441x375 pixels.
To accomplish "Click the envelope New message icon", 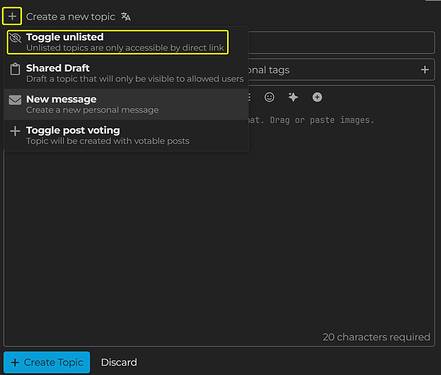I will point(15,100).
